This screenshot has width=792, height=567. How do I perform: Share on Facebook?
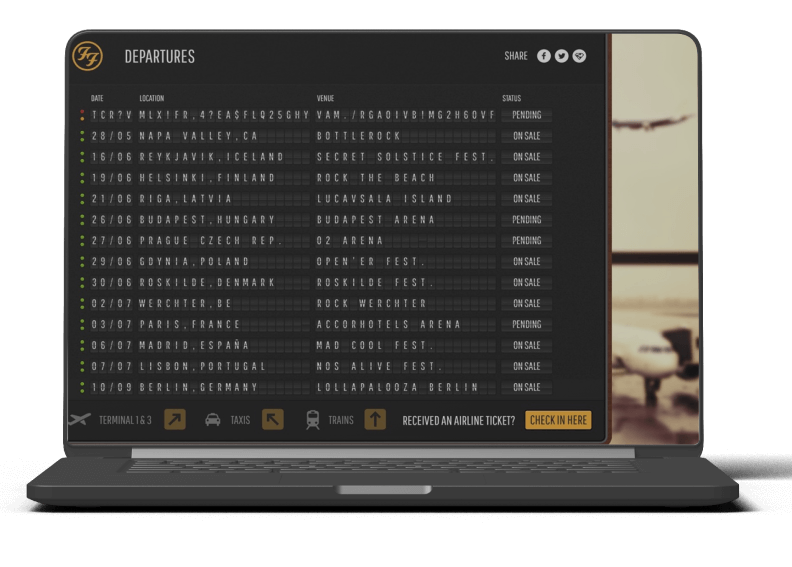544,56
